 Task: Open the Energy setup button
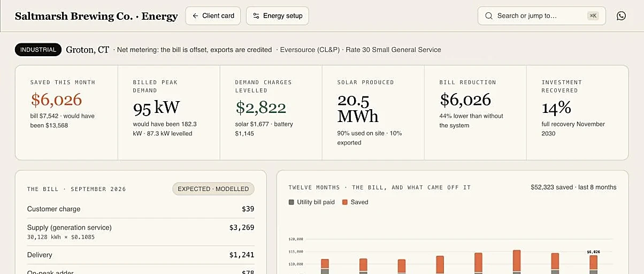pyautogui.click(x=277, y=16)
